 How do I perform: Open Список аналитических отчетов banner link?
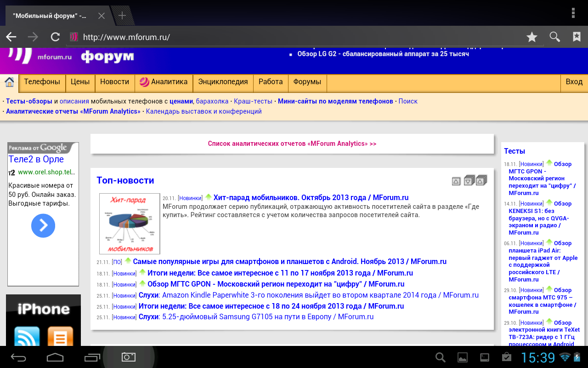(x=292, y=144)
